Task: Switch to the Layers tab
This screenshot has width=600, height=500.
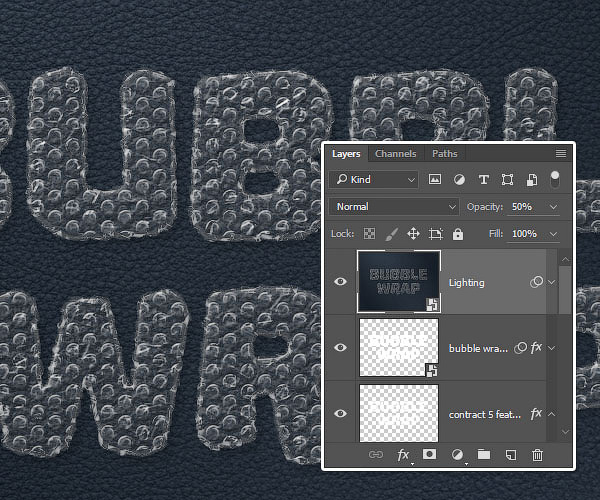Action: 346,154
